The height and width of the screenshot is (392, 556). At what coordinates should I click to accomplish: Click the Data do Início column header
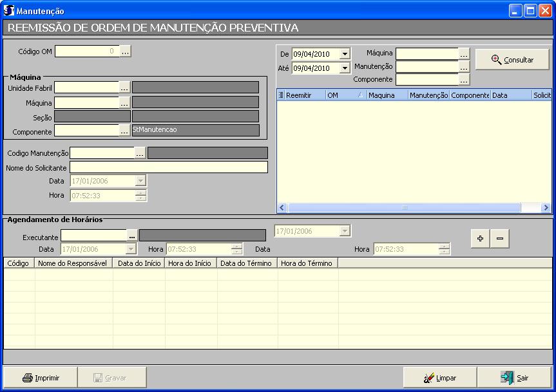139,263
